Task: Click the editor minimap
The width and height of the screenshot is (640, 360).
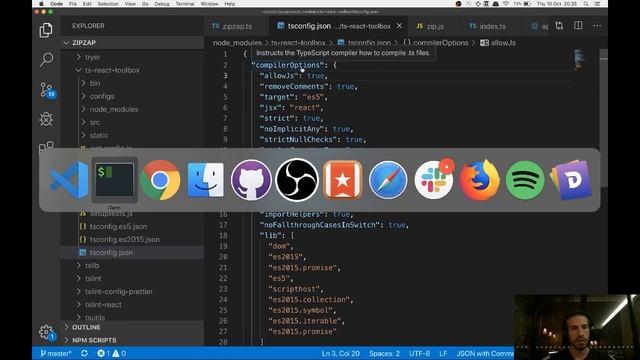Action: click(x=579, y=60)
